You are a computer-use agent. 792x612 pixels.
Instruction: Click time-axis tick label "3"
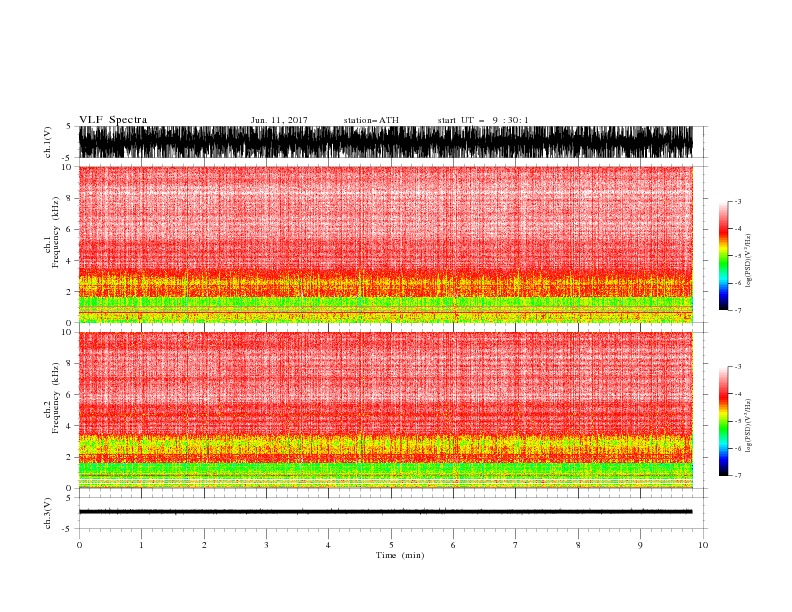coord(266,545)
